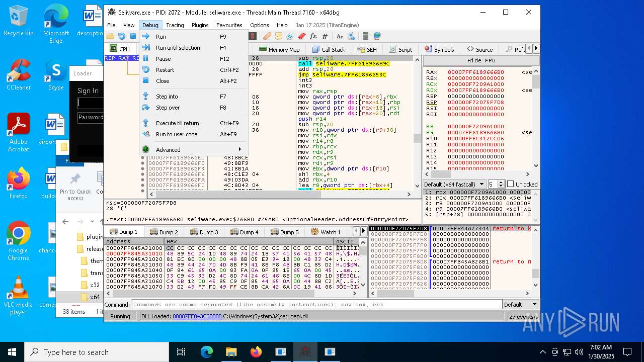This screenshot has width=644, height=362.
Task: Open Adobe Acrobat desktop icon
Action: 19,133
